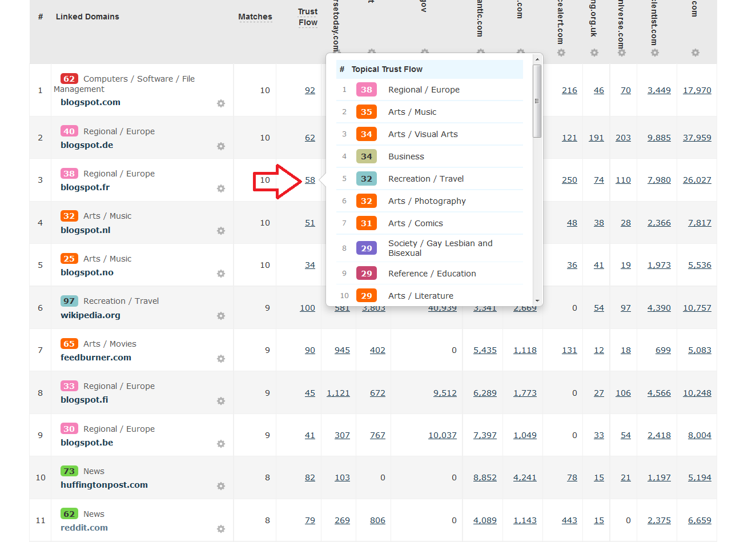
Task: Click the 9,512 value in blogspot.fi row
Action: [x=445, y=393]
